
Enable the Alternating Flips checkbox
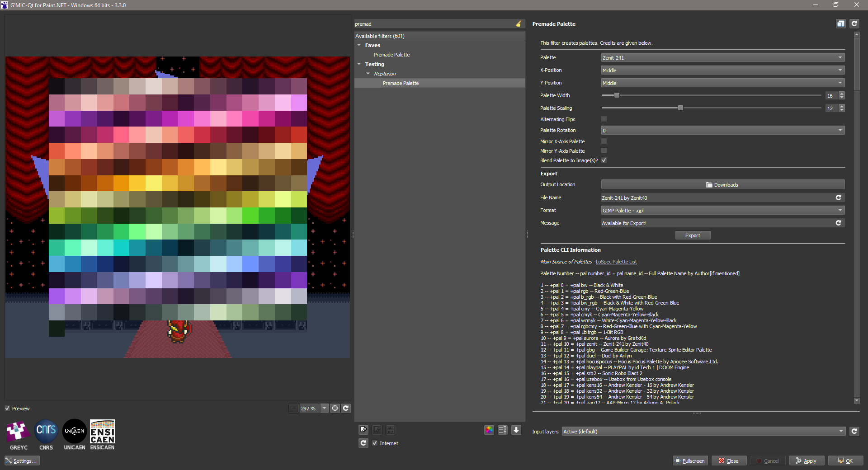pos(604,119)
